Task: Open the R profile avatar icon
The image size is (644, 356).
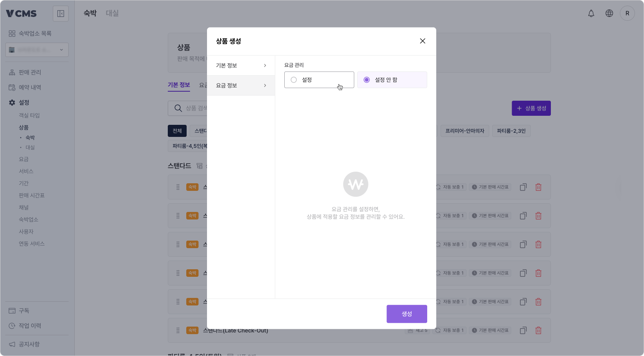Action: point(627,13)
